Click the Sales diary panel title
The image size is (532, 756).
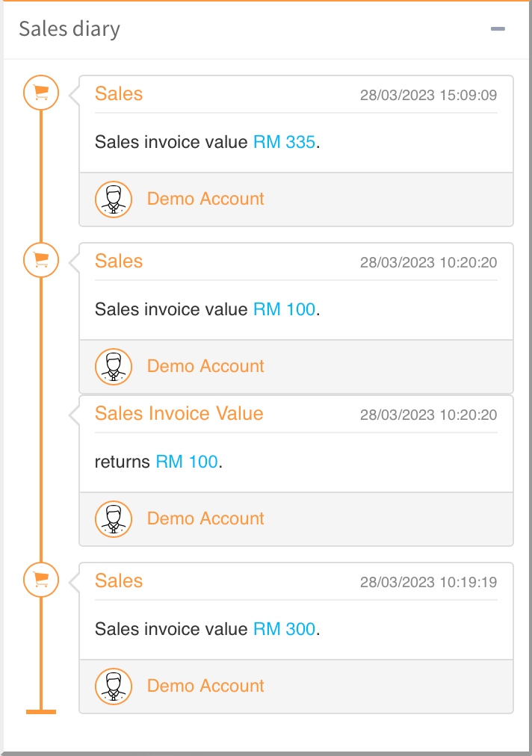69,29
